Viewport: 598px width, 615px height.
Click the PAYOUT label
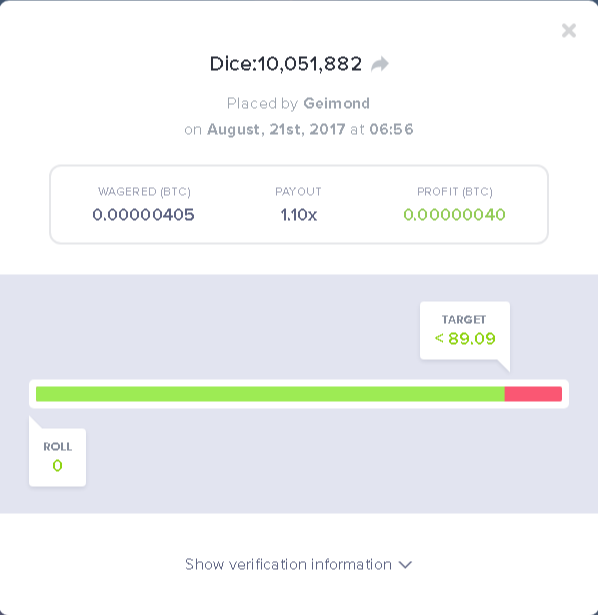(x=298, y=192)
